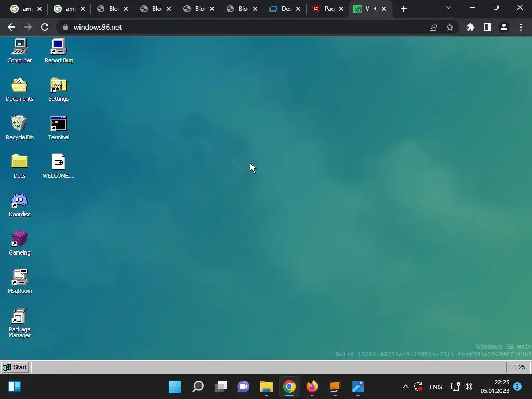Open Chrome's three-dot menu

(521, 27)
